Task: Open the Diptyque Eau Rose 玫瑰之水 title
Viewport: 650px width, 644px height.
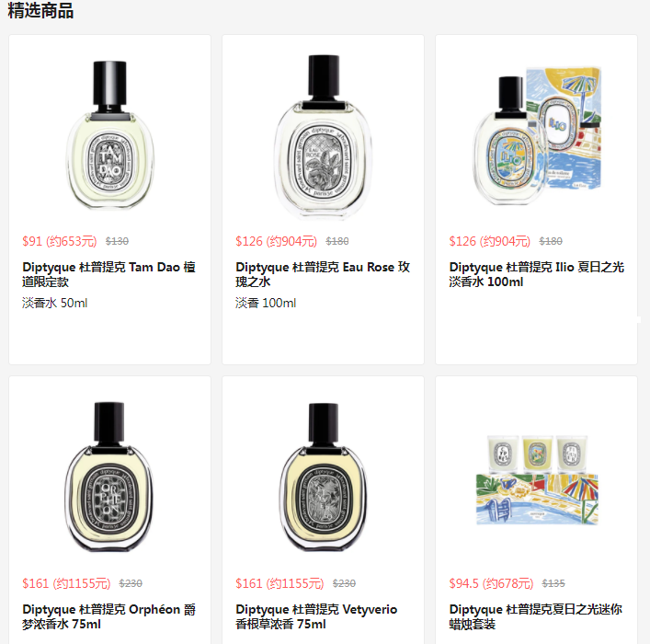Action: tap(323, 274)
